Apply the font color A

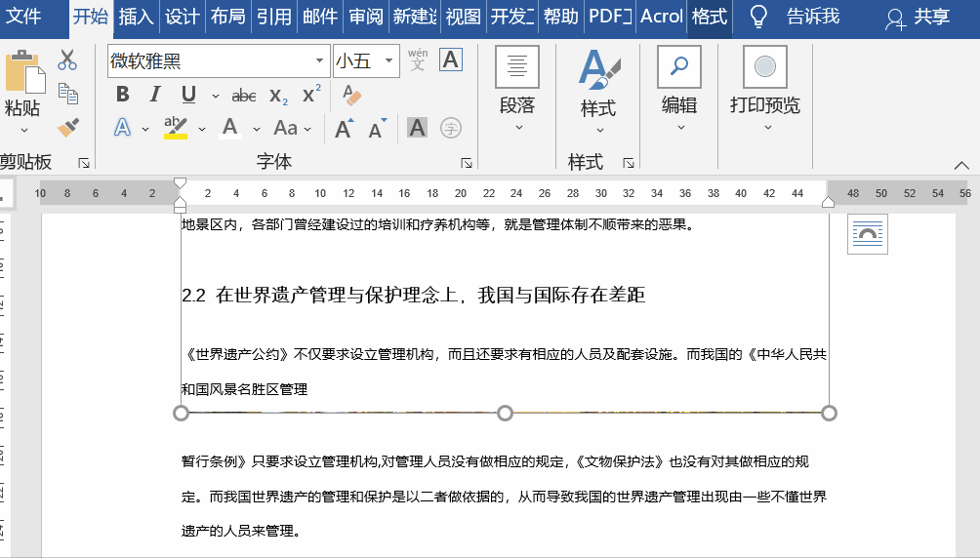pyautogui.click(x=230, y=128)
